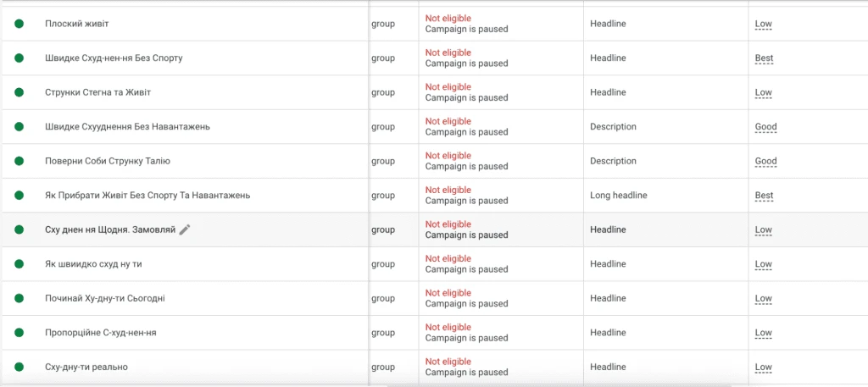Open Best performance rating for Швидке Схуд-нен-ня row
Screen dimensions: 868x387
764,58
